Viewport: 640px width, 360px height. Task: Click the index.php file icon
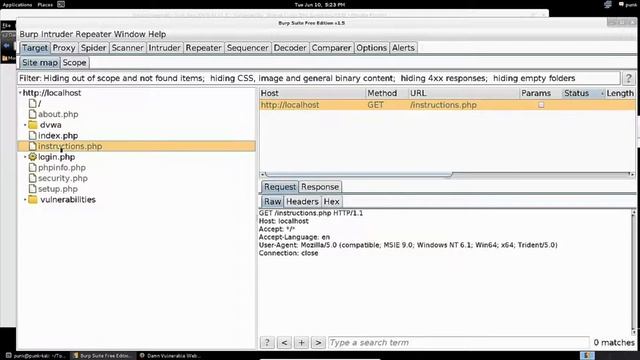point(32,136)
